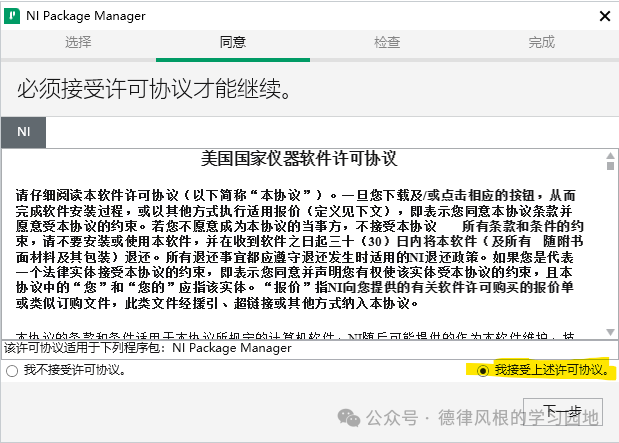Select the NI license tab
This screenshot has height=443, width=619.
click(24, 132)
